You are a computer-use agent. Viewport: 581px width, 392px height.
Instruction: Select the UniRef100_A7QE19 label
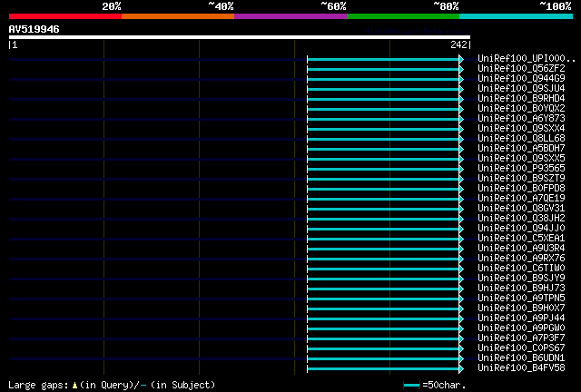click(521, 199)
